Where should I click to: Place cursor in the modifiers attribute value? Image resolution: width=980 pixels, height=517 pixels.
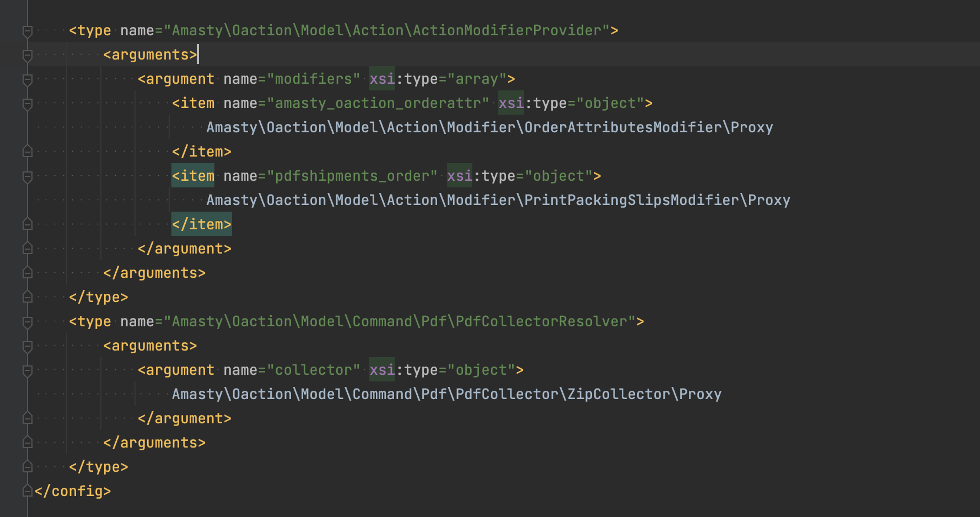[x=314, y=79]
